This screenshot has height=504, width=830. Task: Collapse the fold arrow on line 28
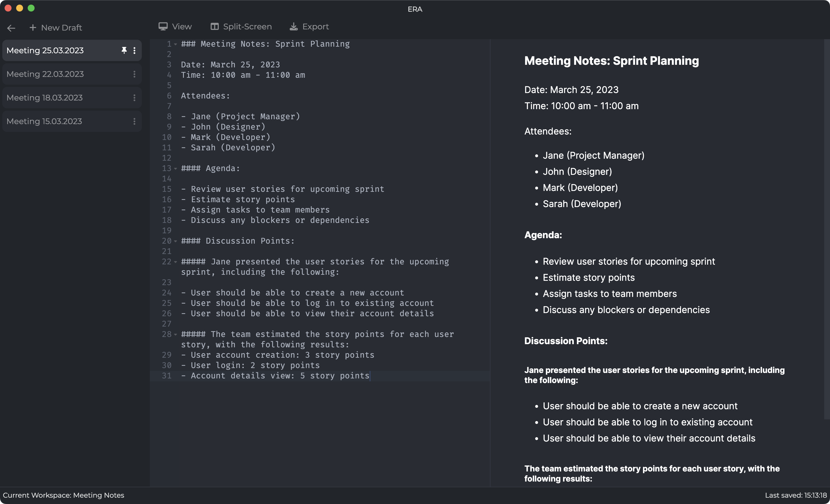pos(176,335)
